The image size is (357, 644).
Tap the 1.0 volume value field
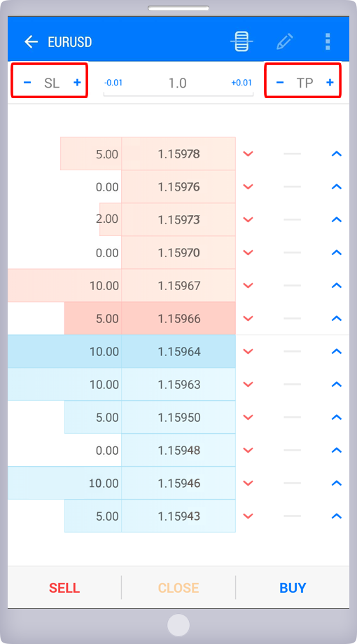pos(178,83)
